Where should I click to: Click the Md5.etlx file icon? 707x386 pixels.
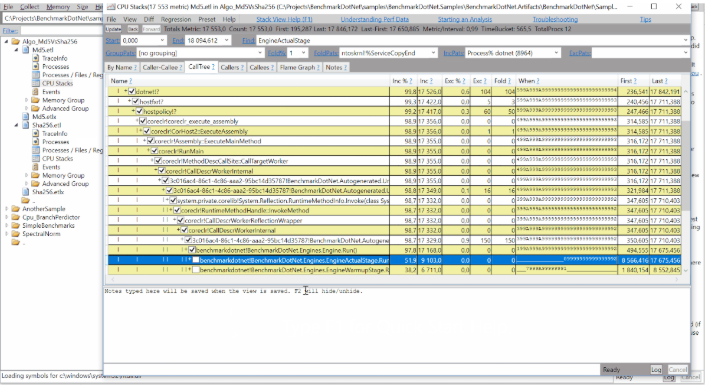[x=26, y=117]
